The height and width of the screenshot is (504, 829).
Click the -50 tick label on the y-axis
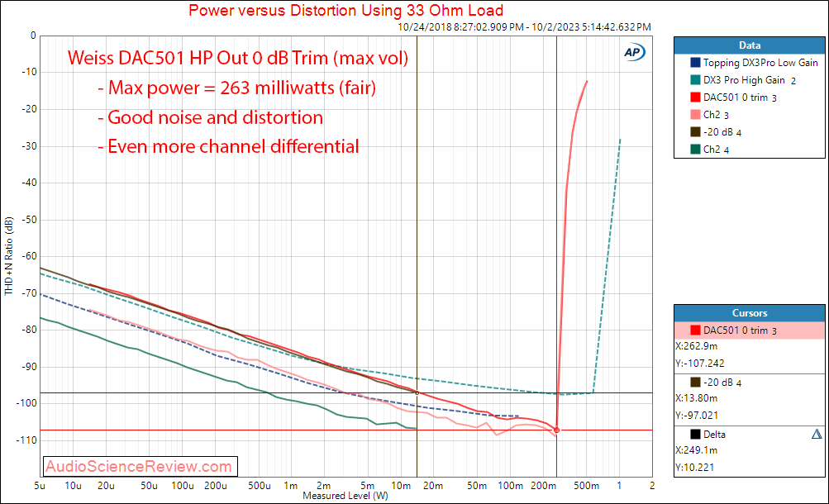point(29,219)
